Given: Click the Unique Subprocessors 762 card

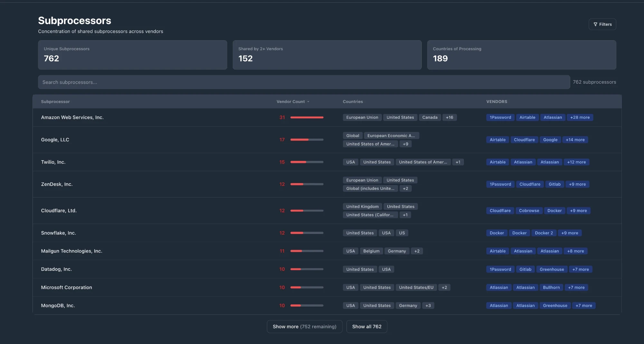Looking at the screenshot, I should 132,55.
